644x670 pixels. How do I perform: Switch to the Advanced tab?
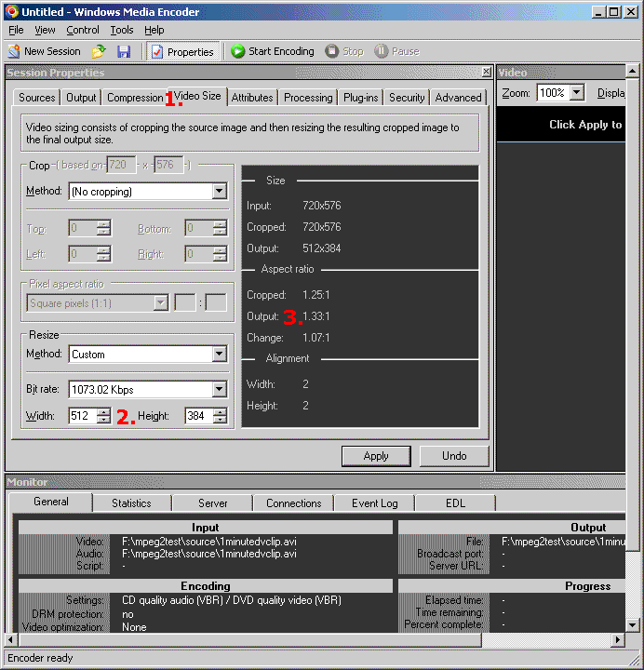coord(458,98)
